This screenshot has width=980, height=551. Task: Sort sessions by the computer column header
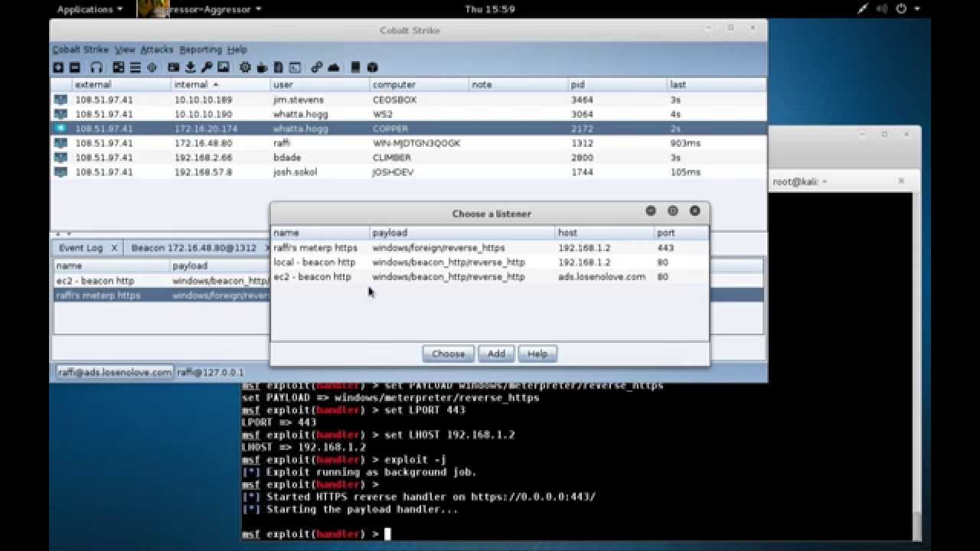pos(419,84)
